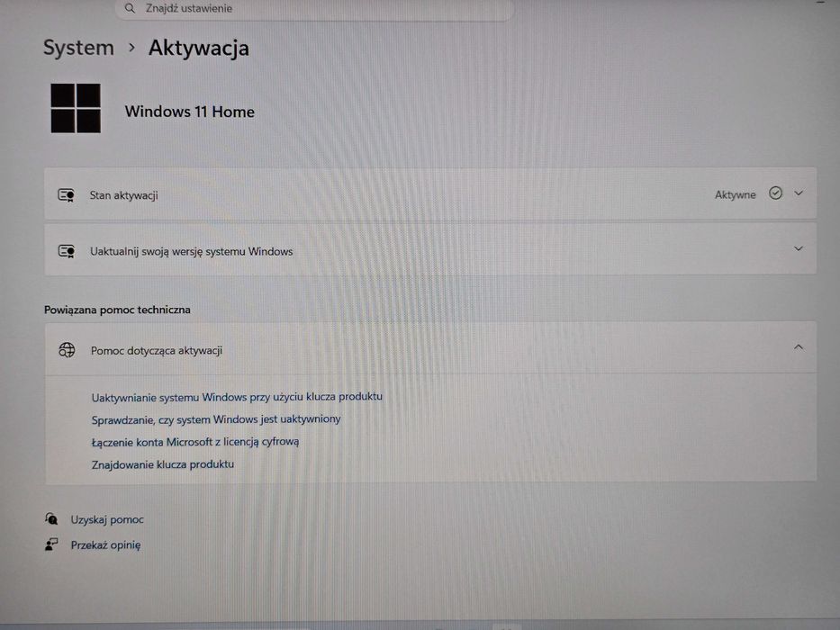Click the Pomoc dotycząca aktywacji label
This screenshot has width=840, height=630.
tap(157, 351)
